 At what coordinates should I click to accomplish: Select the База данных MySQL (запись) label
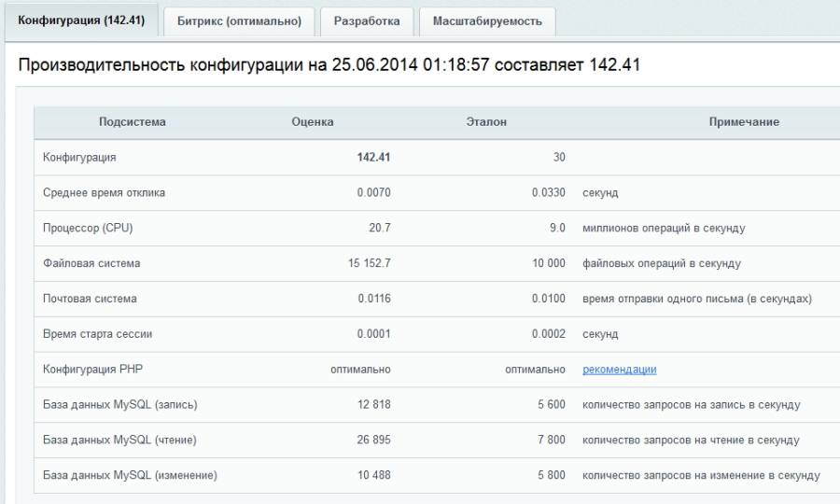[120, 405]
